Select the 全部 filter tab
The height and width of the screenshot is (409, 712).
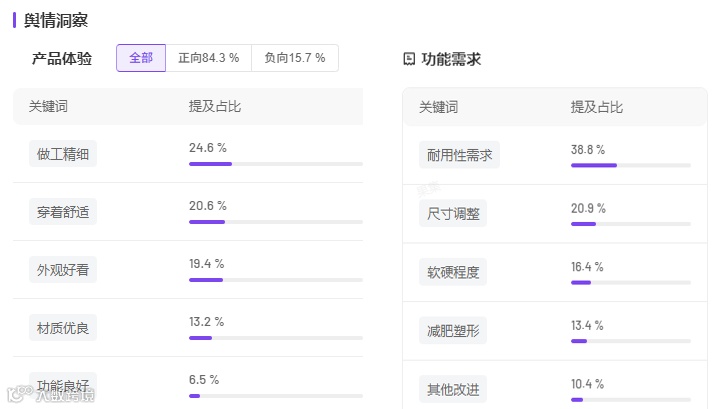coord(141,58)
